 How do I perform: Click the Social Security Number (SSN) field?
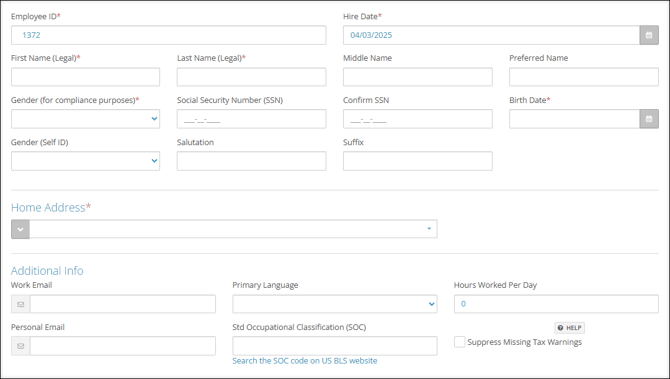click(251, 119)
